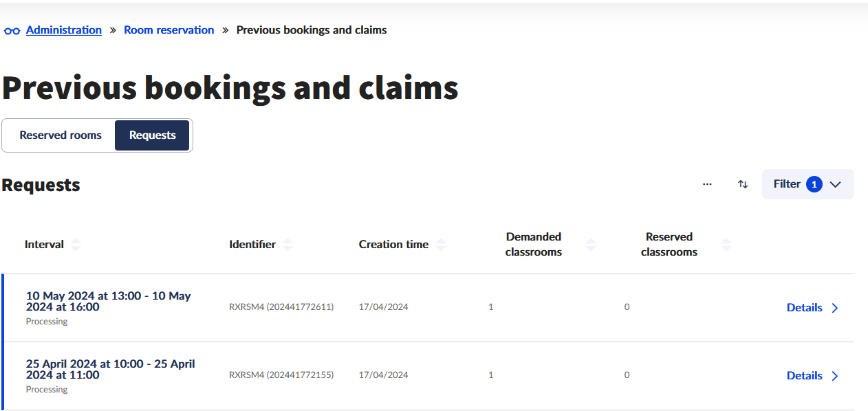
Task: Open the three-dots more options menu
Action: [707, 184]
